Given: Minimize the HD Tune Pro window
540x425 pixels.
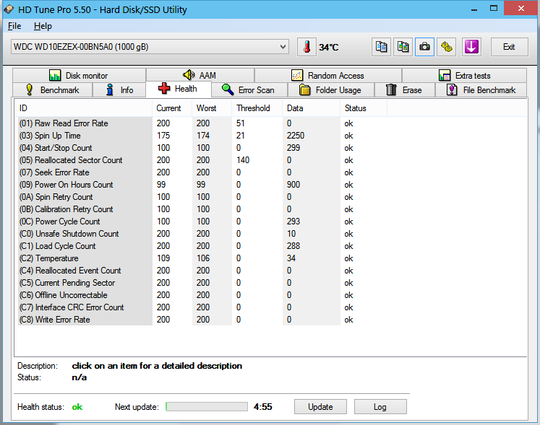Looking at the screenshot, I should click(x=474, y=9).
